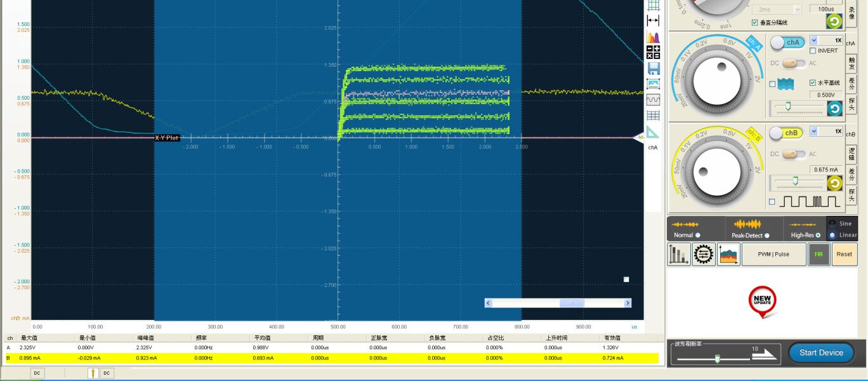Click the save-as-image picture icon
Image resolution: width=868 pixels, height=381 pixels.
(x=653, y=84)
